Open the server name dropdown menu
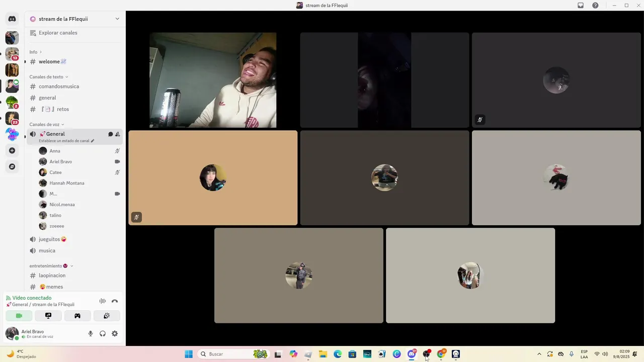The width and height of the screenshot is (644, 362). [74, 19]
